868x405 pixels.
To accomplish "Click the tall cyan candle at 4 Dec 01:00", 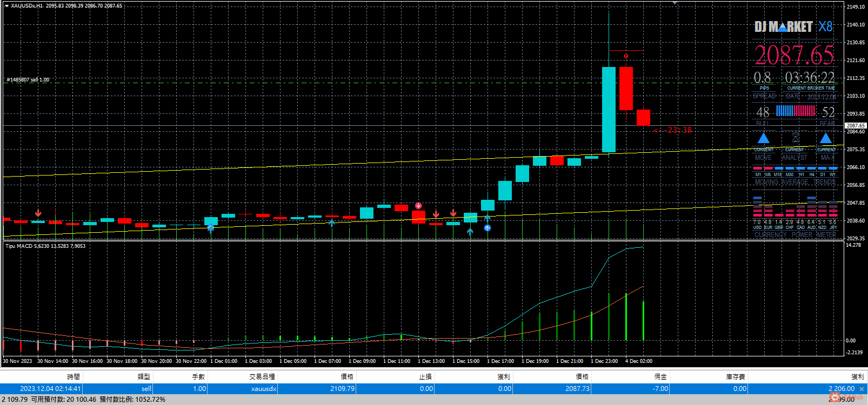I will pyautogui.click(x=609, y=110).
